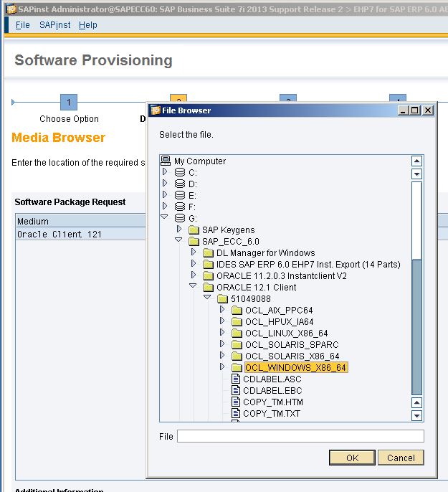Click the COPY_TM.HTM file icon
Viewport: 448px width, 492px height.
click(235, 402)
